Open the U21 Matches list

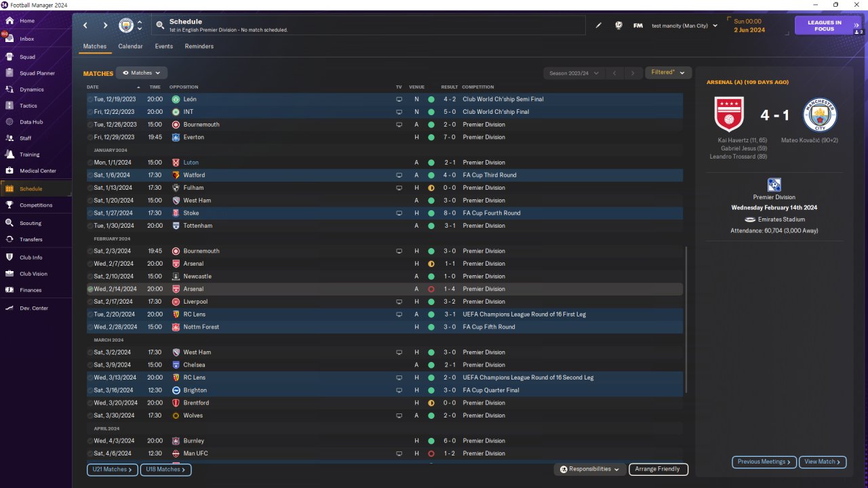[x=112, y=469]
